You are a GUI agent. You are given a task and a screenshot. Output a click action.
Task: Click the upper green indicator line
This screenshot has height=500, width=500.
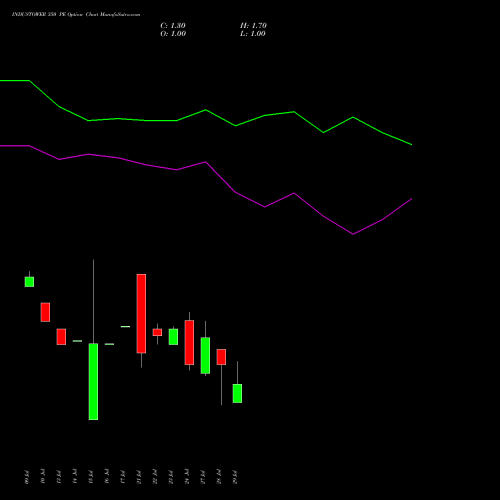[206, 110]
